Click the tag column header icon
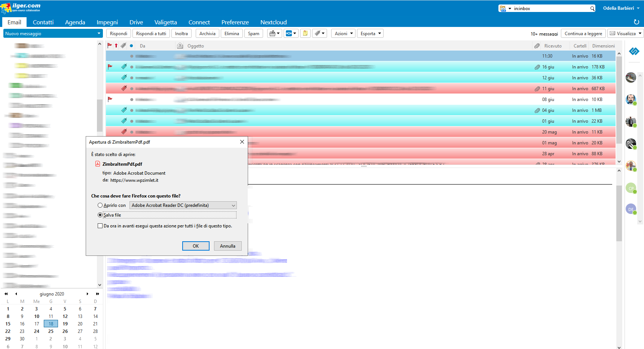Screen dimensions: 644x349 click(123, 46)
